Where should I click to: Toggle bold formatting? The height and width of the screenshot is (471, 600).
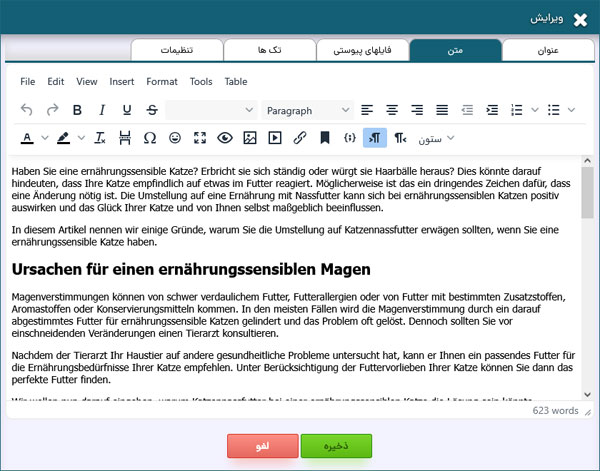coord(77,110)
